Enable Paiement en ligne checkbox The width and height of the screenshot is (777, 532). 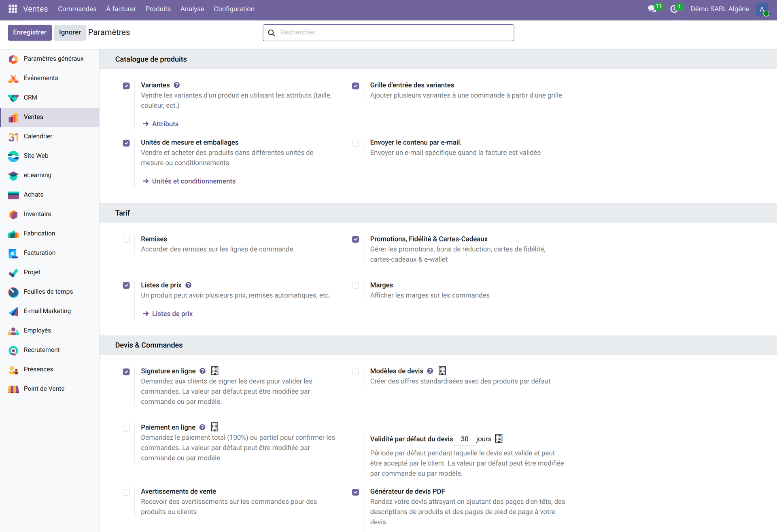pos(126,428)
